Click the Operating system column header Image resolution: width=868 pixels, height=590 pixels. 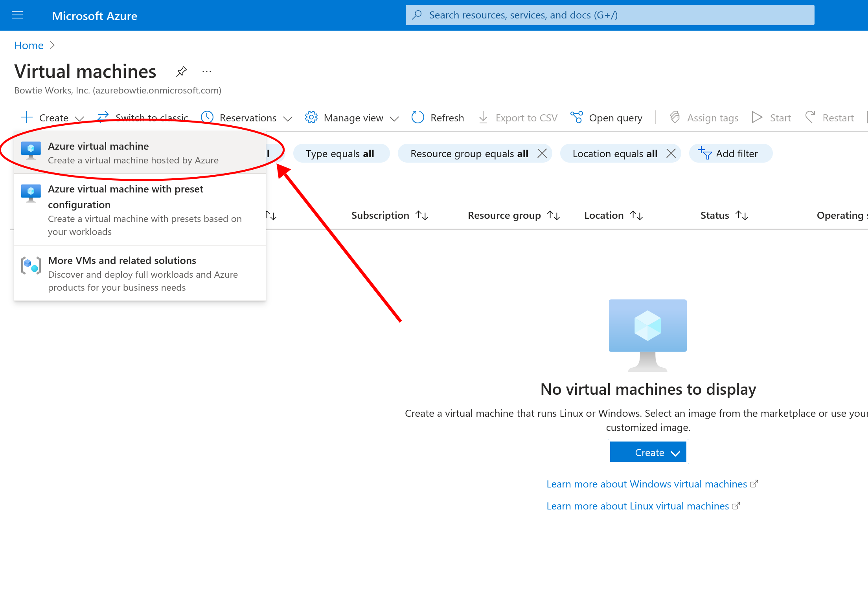pos(842,215)
